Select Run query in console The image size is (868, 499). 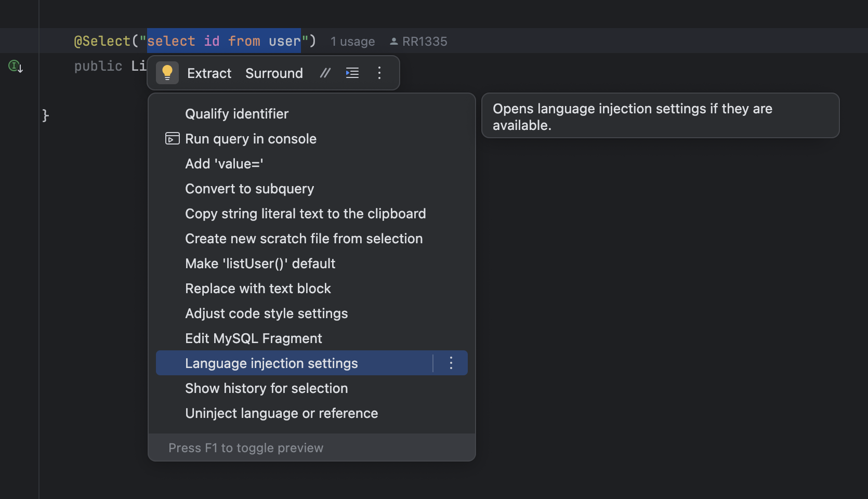tap(251, 139)
